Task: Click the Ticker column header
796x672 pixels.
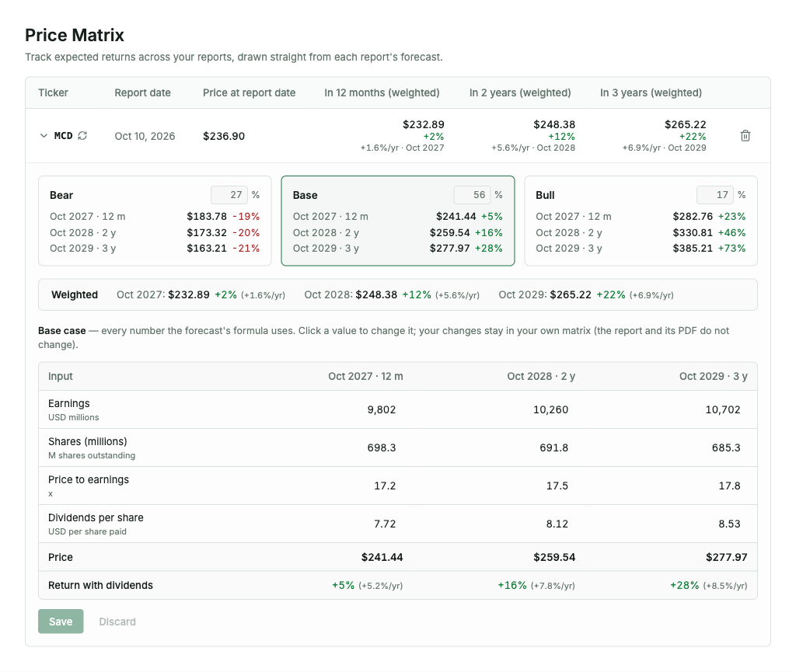Action: (x=54, y=92)
